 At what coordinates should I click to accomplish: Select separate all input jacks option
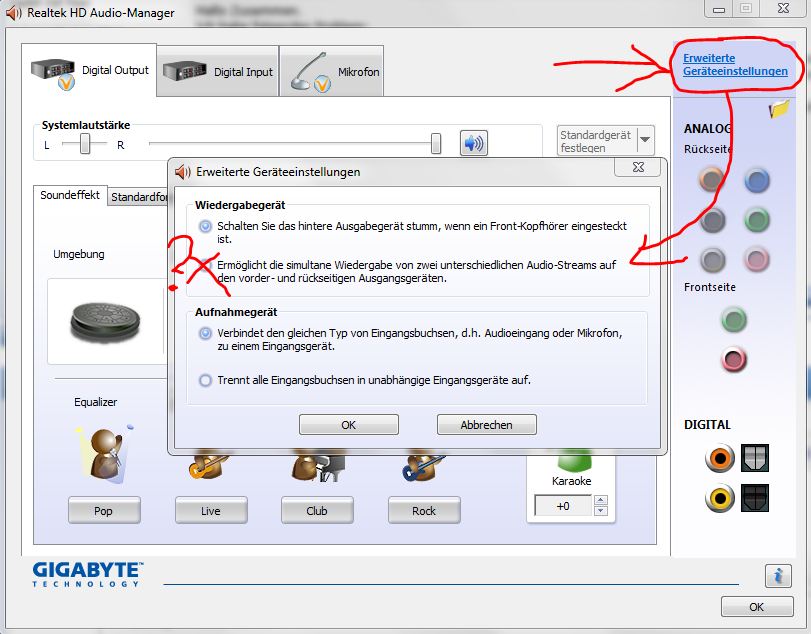click(x=205, y=380)
